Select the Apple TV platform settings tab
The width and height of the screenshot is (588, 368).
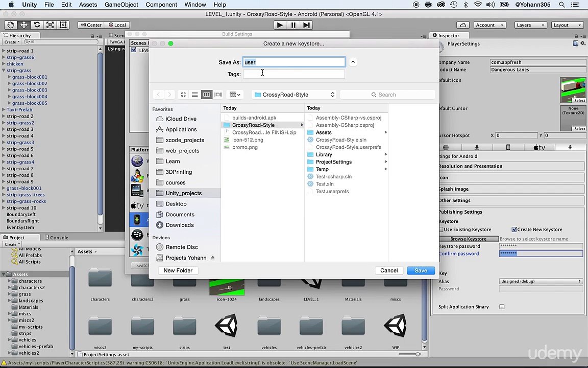point(539,148)
